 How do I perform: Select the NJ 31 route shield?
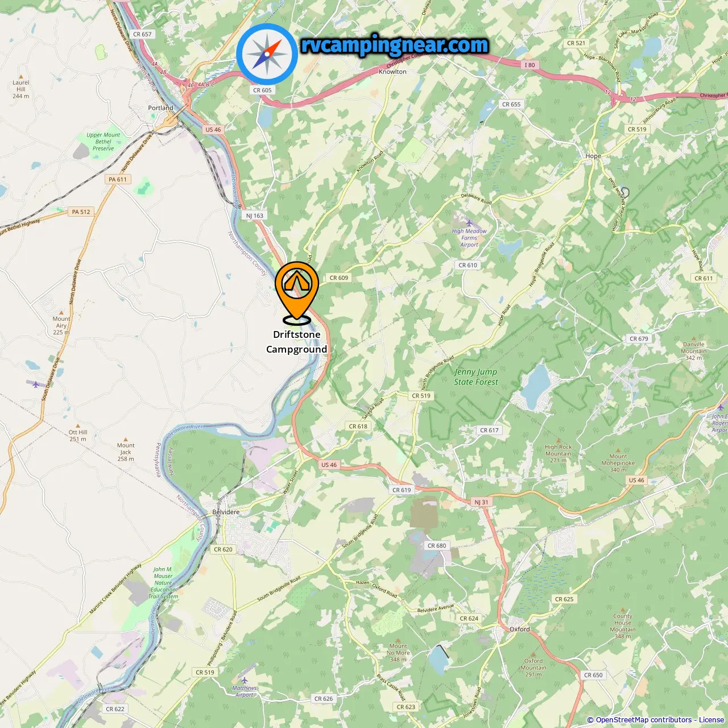pyautogui.click(x=481, y=502)
